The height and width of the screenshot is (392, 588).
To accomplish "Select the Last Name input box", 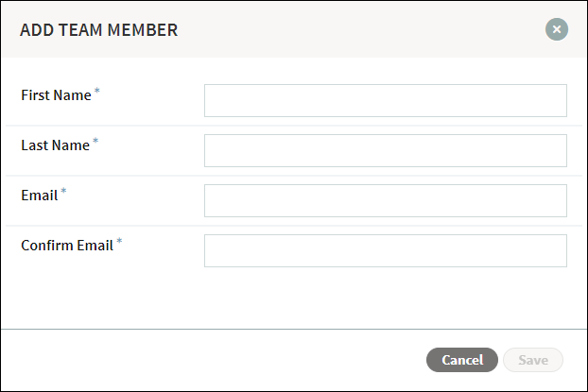I will tap(386, 150).
